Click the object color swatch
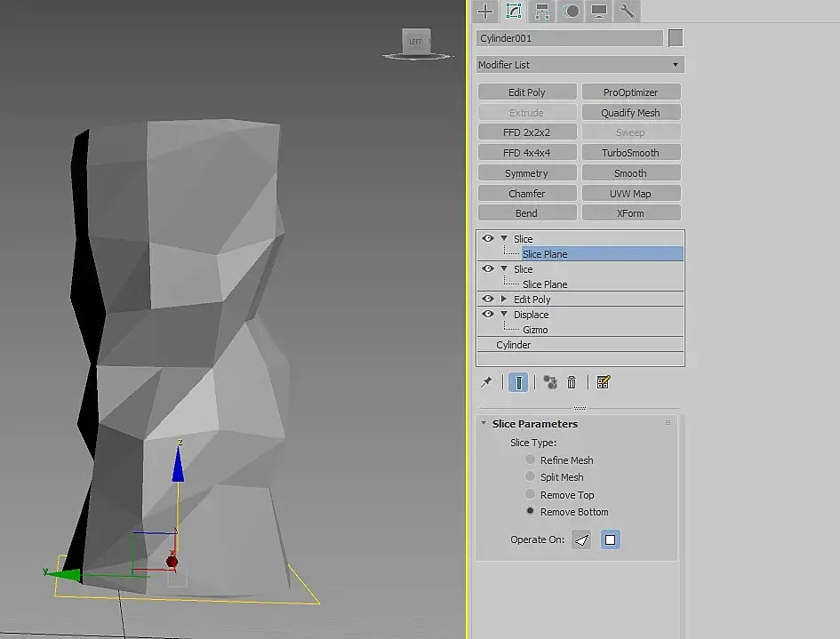Viewport: 840px width, 639px height. (x=676, y=38)
